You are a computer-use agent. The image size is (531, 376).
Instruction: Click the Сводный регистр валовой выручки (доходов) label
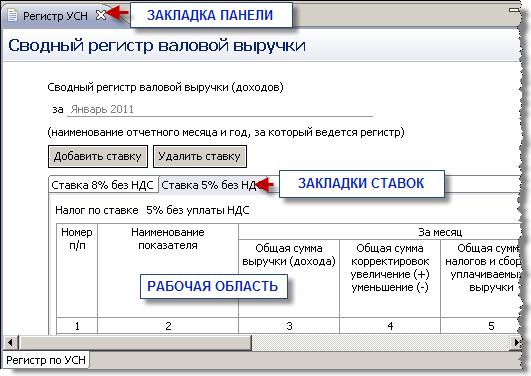(165, 87)
